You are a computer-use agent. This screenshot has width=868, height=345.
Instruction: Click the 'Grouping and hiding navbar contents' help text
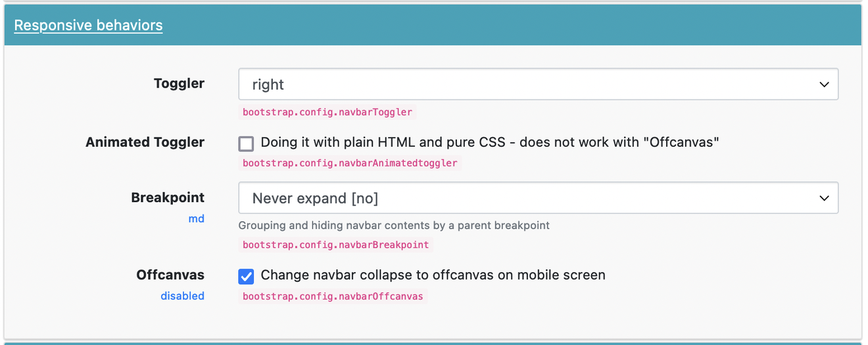point(394,225)
